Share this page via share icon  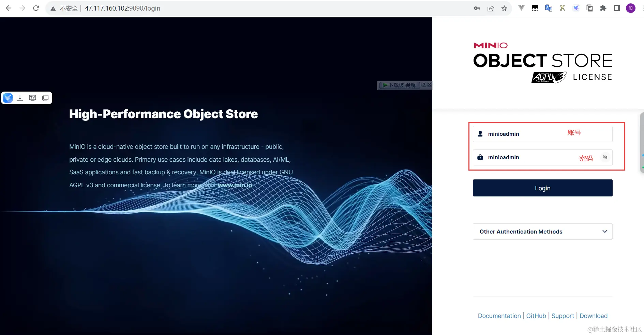(491, 9)
